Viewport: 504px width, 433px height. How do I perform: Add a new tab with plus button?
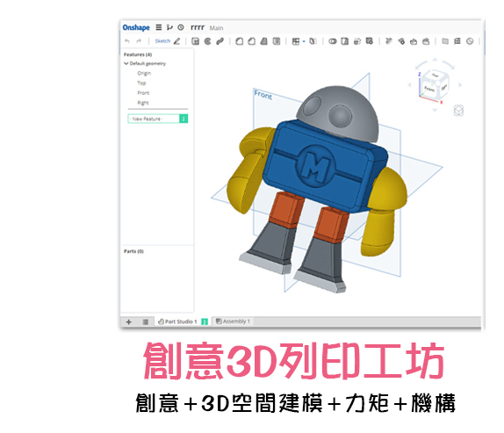(x=129, y=321)
